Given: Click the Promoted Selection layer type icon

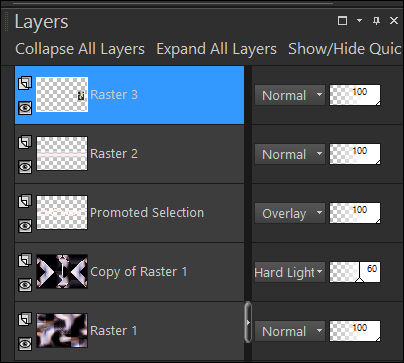Looking at the screenshot, I should (x=25, y=201).
